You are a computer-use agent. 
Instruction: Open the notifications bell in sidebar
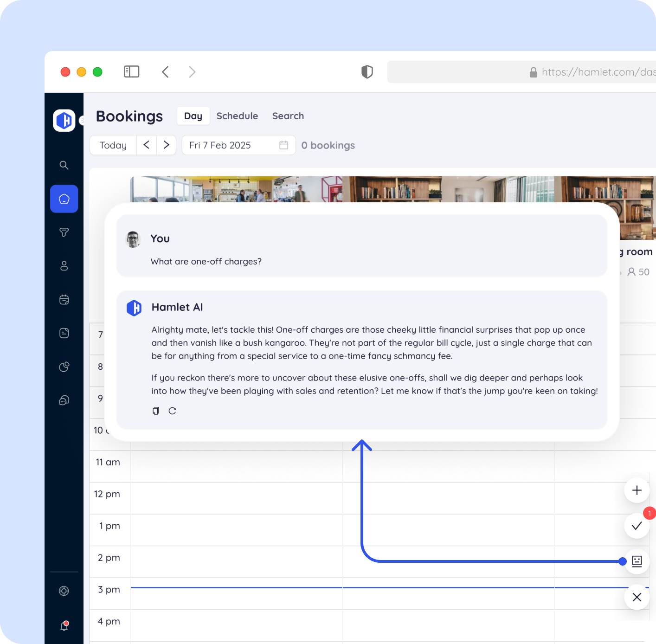[x=64, y=625]
